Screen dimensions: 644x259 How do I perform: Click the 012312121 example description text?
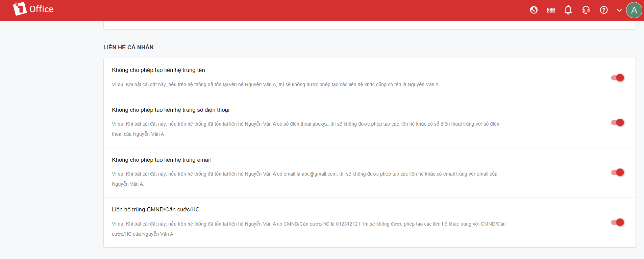click(x=308, y=224)
